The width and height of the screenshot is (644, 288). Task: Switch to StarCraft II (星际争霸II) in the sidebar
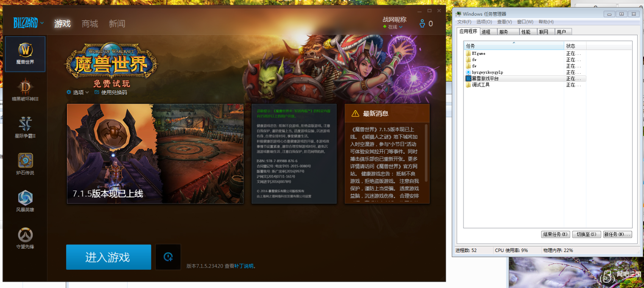tap(25, 127)
